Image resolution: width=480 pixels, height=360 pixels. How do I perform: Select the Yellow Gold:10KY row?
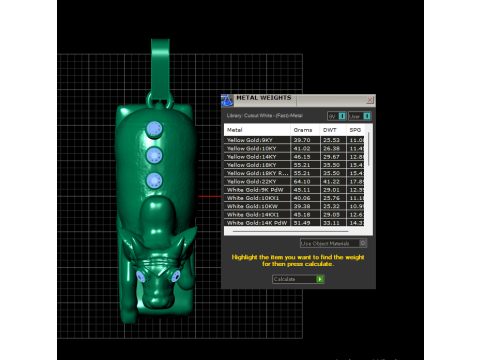[x=294, y=148]
